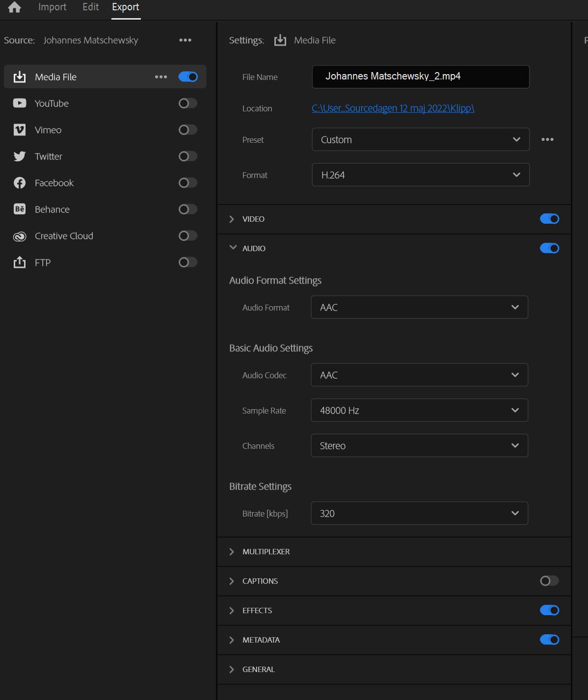Open the Sample Rate dropdown
This screenshot has height=700, width=588.
click(x=419, y=410)
